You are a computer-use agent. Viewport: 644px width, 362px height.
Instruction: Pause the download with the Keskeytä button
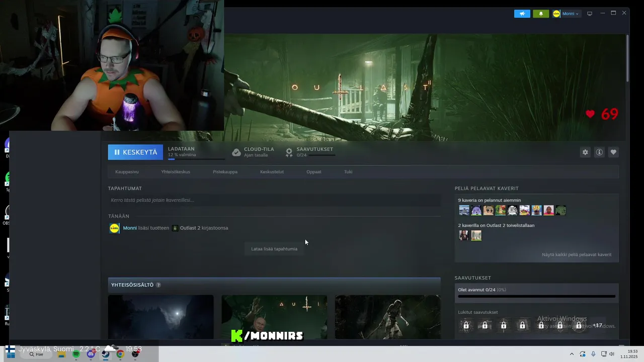(135, 152)
